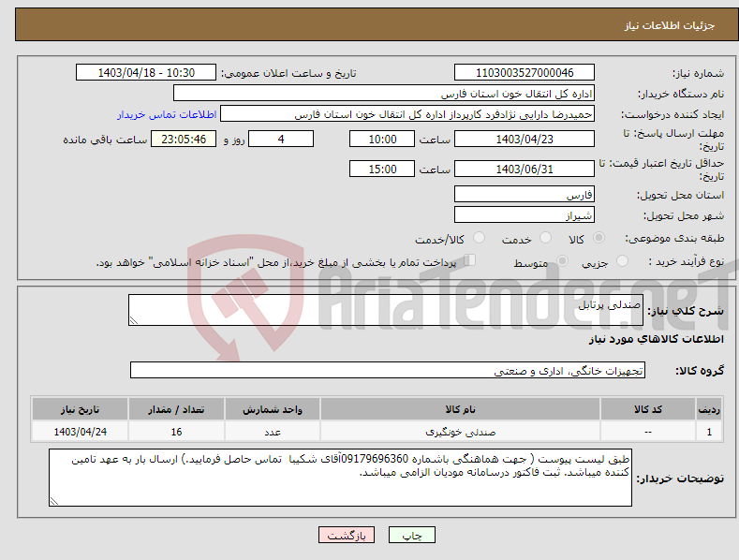Click the request creator name field
Image resolution: width=739 pixels, height=560 pixels.
tap(407, 114)
